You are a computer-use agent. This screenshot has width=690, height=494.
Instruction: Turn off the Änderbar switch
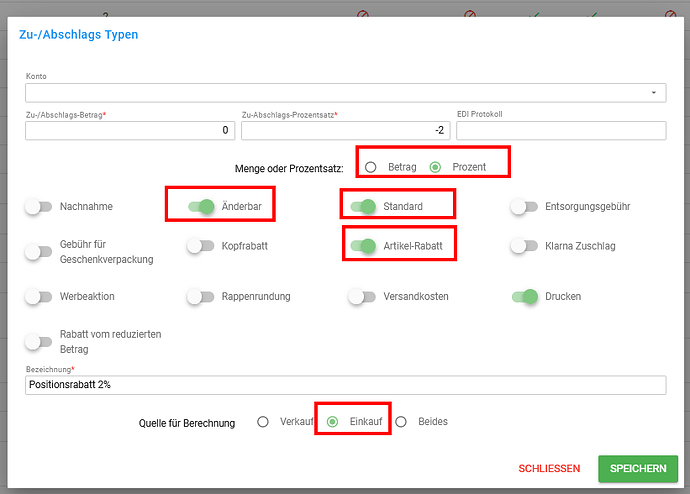point(201,206)
